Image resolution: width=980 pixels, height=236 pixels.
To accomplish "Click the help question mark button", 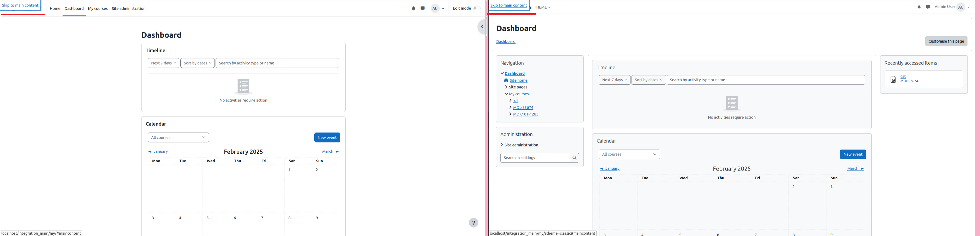I will point(473,223).
